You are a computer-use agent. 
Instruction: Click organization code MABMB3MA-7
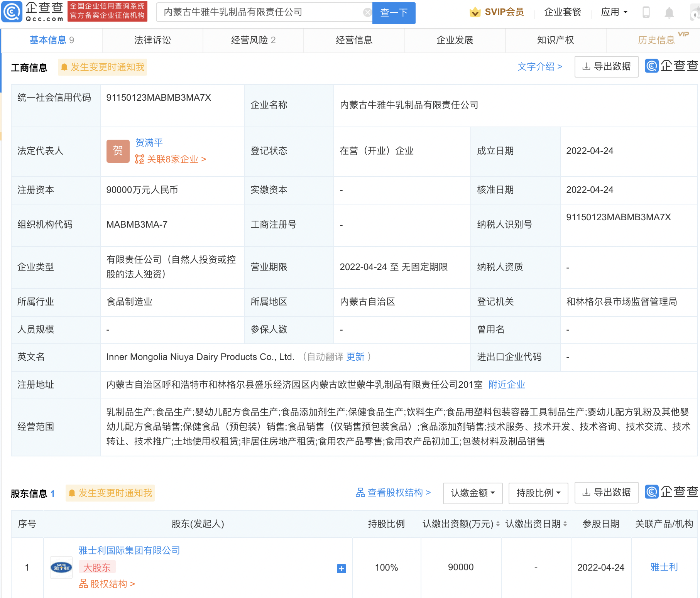coord(137,225)
